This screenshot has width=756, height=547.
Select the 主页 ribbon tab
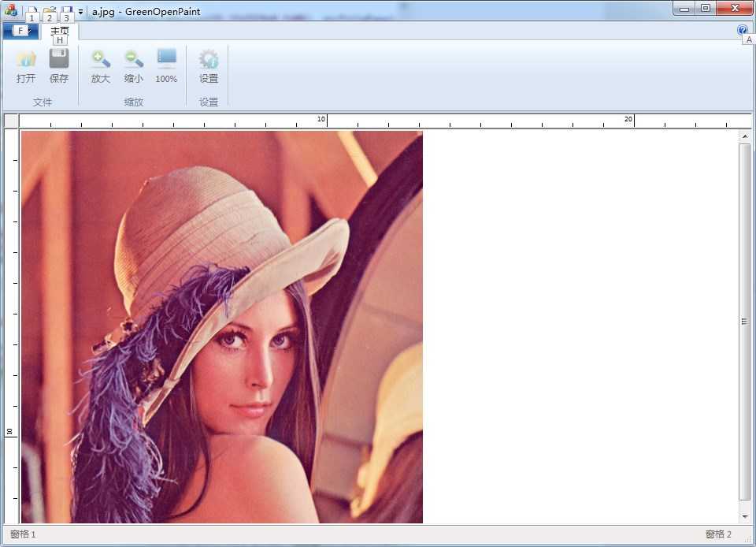[x=60, y=32]
